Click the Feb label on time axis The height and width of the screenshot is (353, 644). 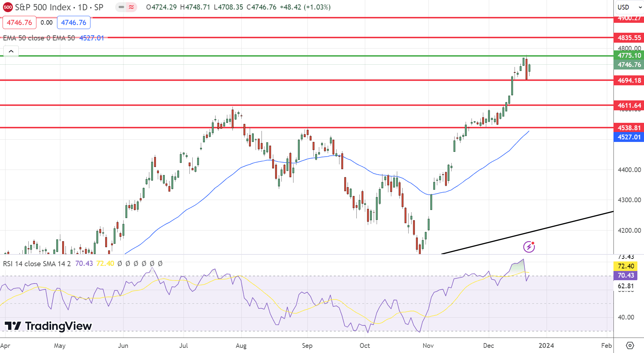coord(606,346)
